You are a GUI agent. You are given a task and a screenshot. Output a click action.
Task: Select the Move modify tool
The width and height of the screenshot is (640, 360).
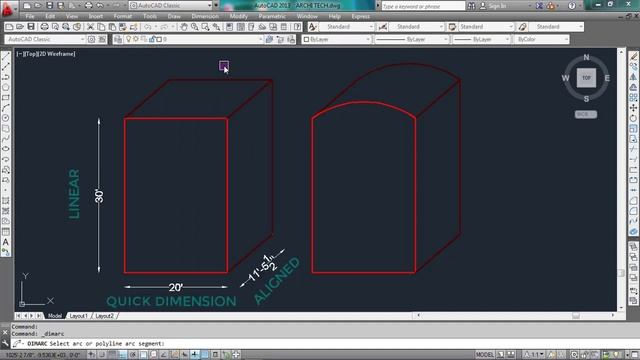coord(633,108)
